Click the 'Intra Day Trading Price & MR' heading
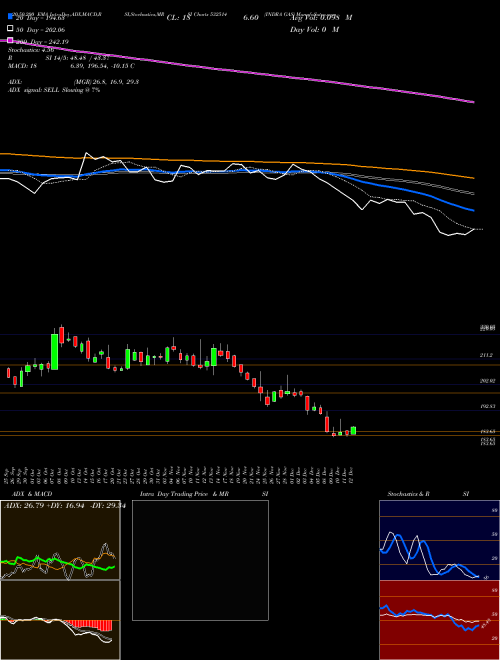 [184, 494]
